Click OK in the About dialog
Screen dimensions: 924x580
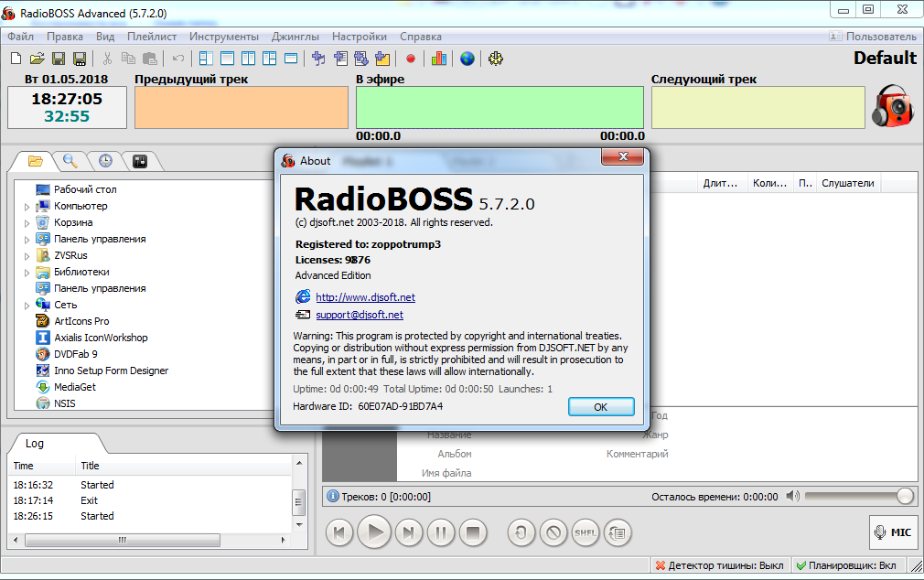601,407
